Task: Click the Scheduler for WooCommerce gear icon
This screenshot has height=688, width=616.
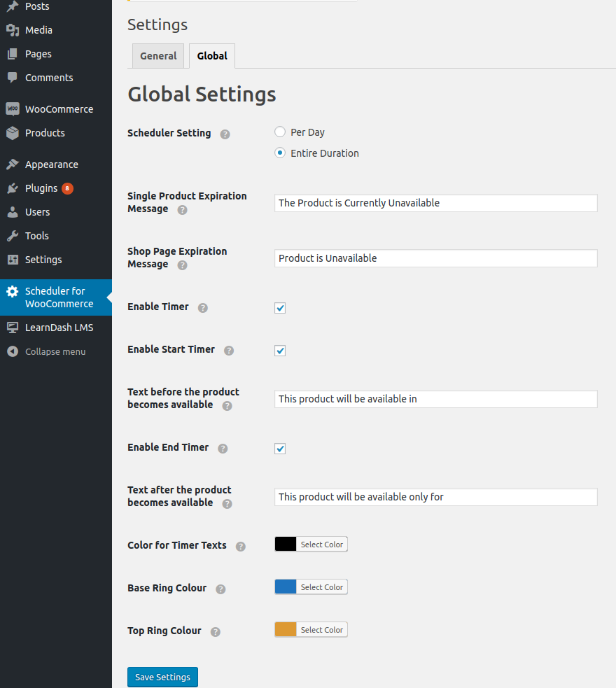Action: [x=13, y=291]
